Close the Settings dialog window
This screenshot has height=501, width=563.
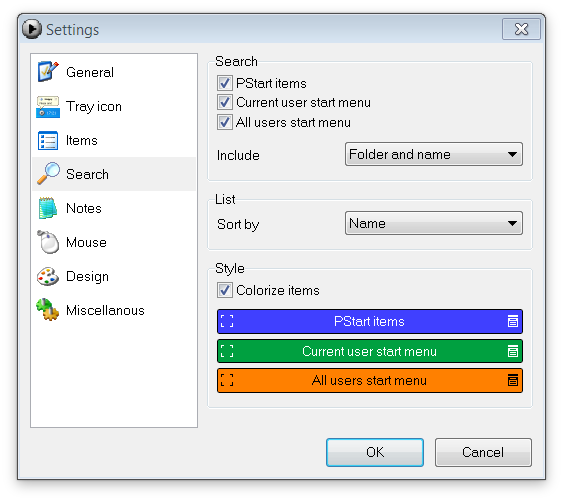point(521,29)
